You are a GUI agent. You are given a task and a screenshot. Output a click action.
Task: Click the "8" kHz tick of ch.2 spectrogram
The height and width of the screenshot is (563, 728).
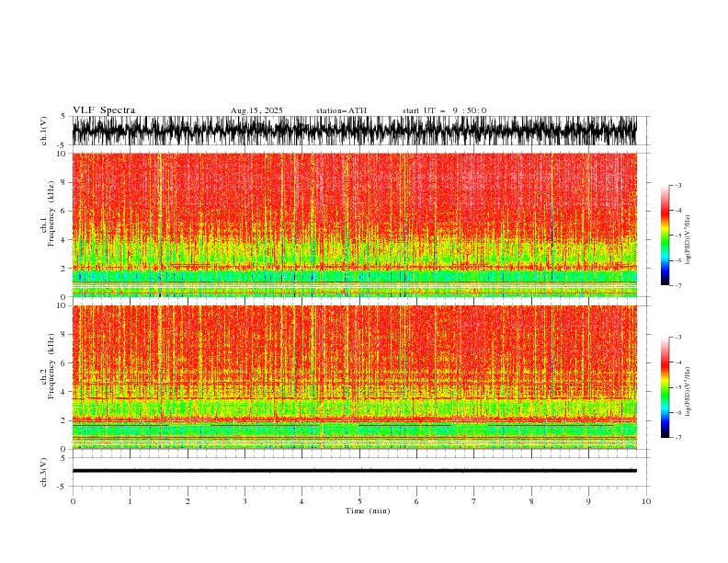[65, 335]
